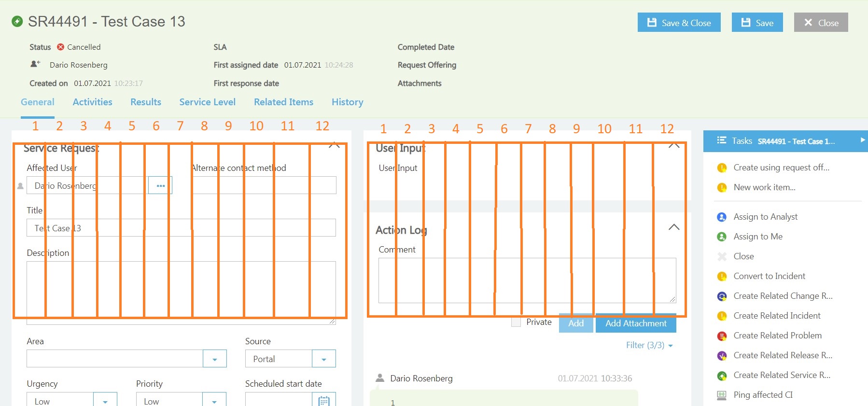
Task: Click the Assign to Me icon
Action: pos(722,237)
